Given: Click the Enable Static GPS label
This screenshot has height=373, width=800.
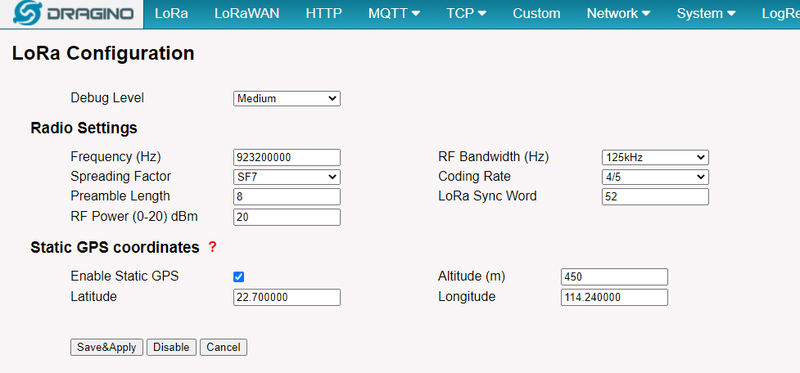Looking at the screenshot, I should (x=125, y=276).
